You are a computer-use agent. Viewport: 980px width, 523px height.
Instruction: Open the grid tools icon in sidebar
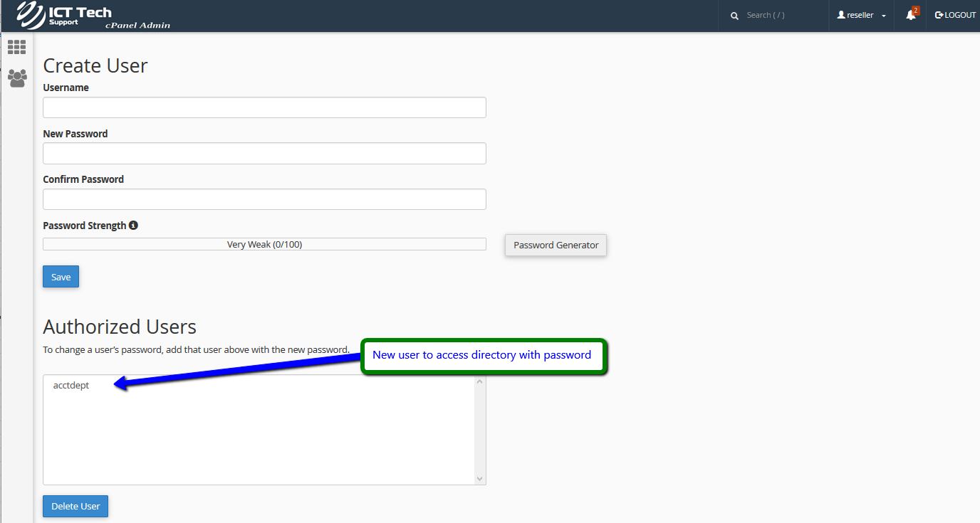click(16, 48)
